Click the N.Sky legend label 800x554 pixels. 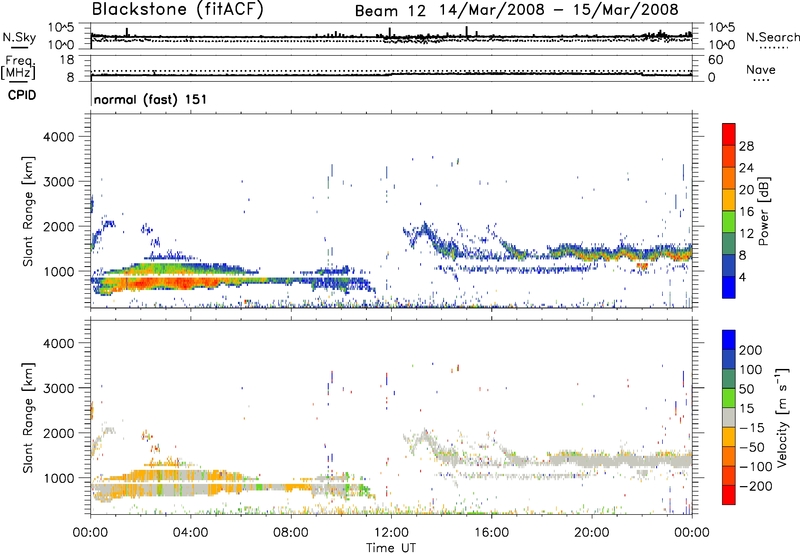click(x=19, y=37)
